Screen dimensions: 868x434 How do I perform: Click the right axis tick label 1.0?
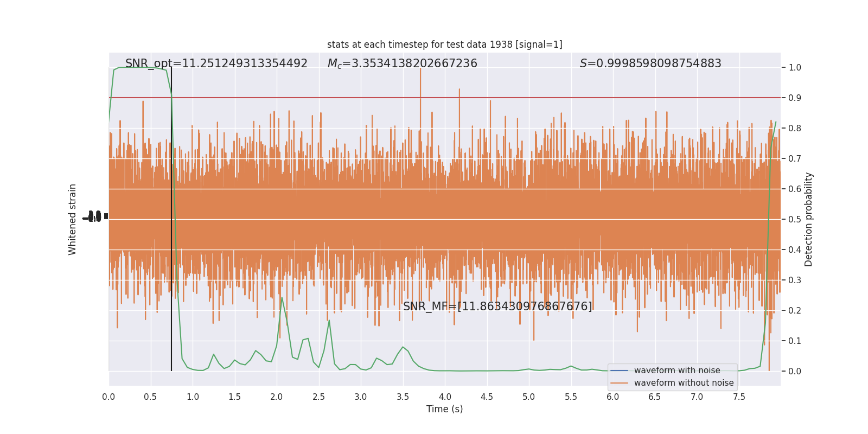[795, 68]
